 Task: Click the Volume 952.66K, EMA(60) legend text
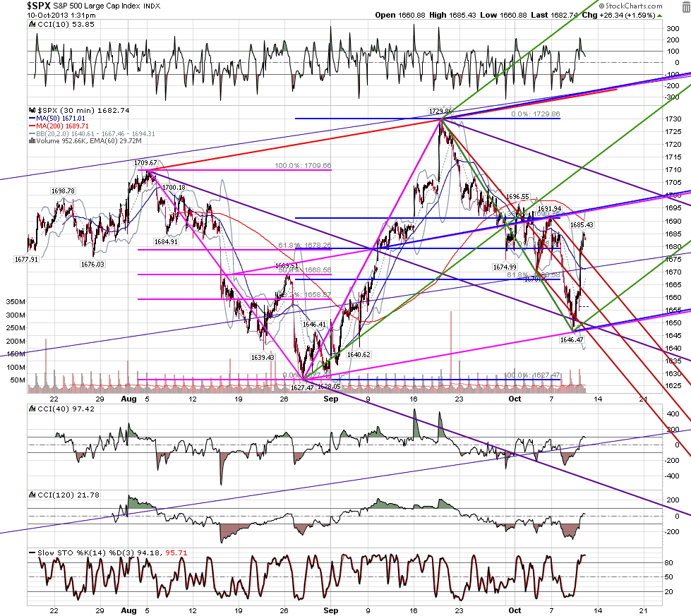point(89,141)
